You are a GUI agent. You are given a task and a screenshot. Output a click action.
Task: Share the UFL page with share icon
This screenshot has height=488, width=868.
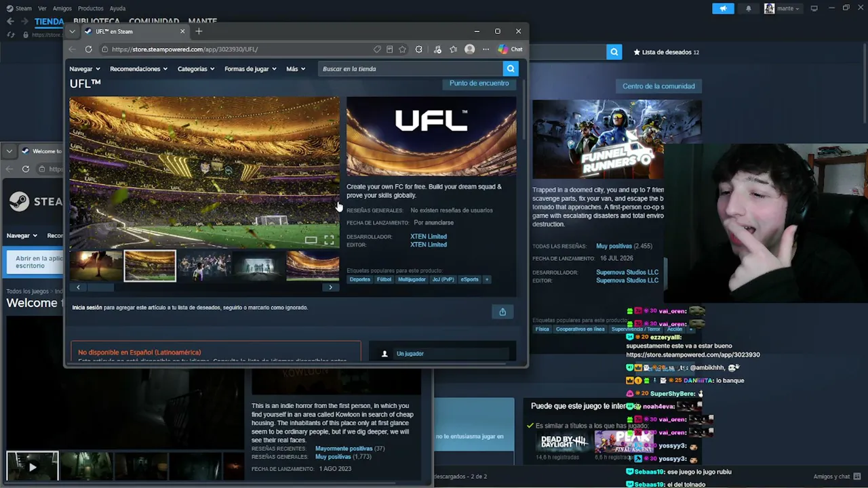click(x=502, y=312)
